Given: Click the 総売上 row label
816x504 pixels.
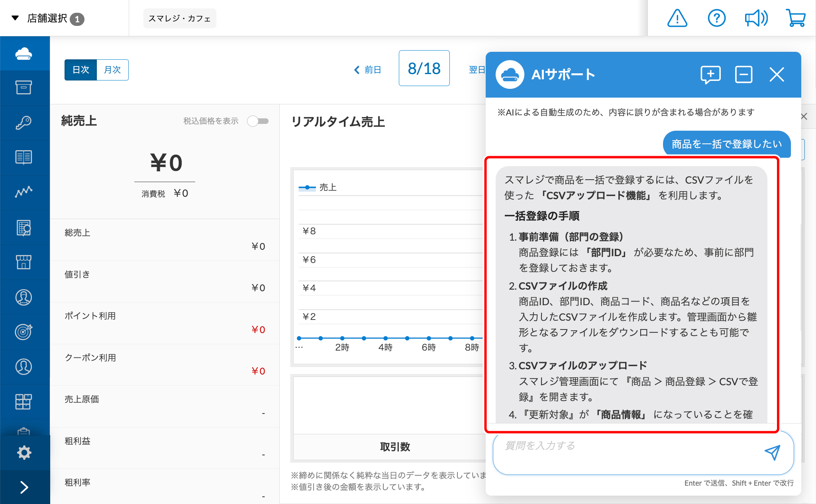Looking at the screenshot, I should 77,233.
